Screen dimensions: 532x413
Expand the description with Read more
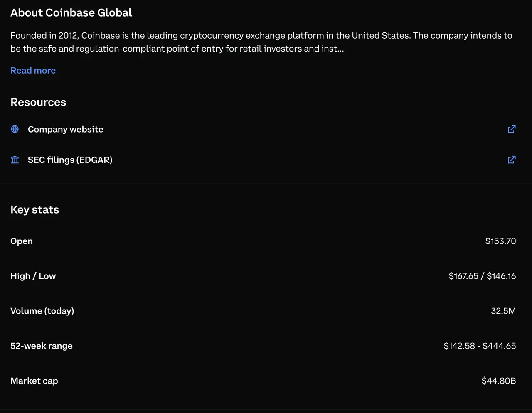tap(33, 70)
